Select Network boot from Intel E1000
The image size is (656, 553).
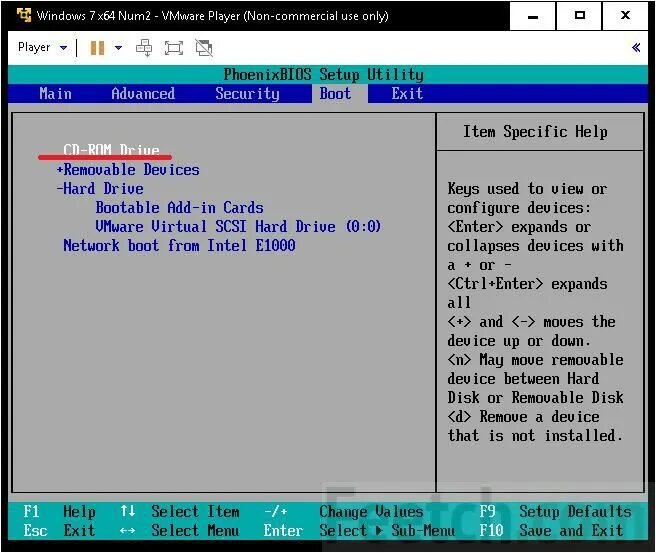(x=179, y=245)
